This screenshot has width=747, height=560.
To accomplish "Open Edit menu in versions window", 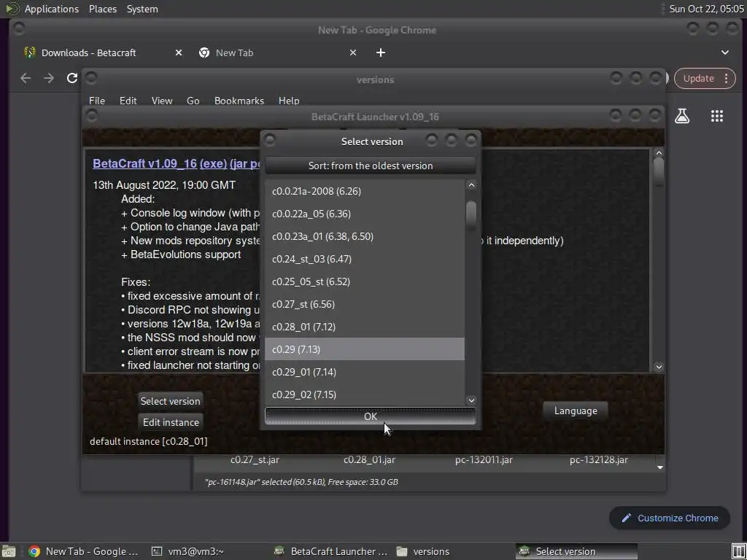I will pos(128,101).
